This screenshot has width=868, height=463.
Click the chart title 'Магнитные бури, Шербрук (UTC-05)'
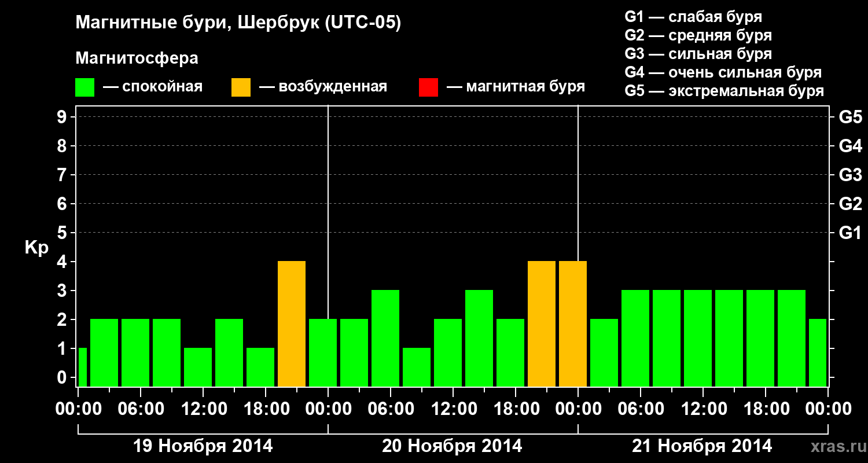[x=238, y=23]
